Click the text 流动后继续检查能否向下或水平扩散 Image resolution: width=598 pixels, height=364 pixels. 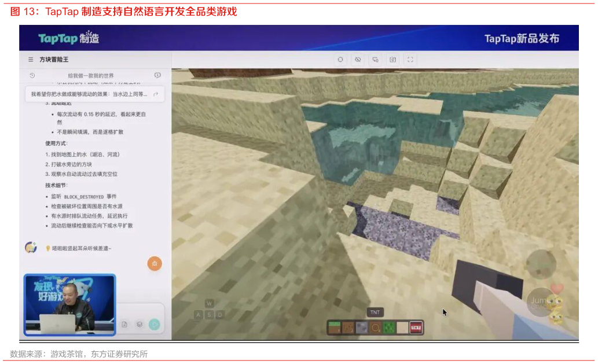pos(92,226)
